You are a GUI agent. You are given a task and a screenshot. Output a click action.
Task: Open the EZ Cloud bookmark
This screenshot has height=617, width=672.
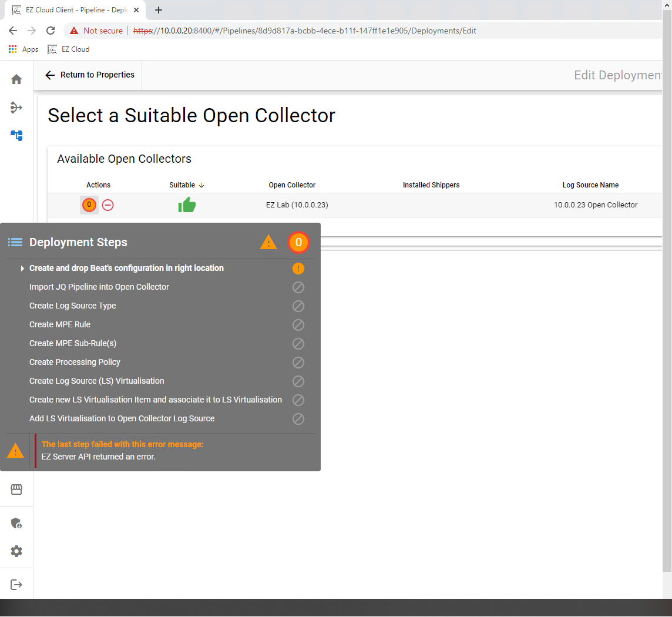pyautogui.click(x=69, y=49)
